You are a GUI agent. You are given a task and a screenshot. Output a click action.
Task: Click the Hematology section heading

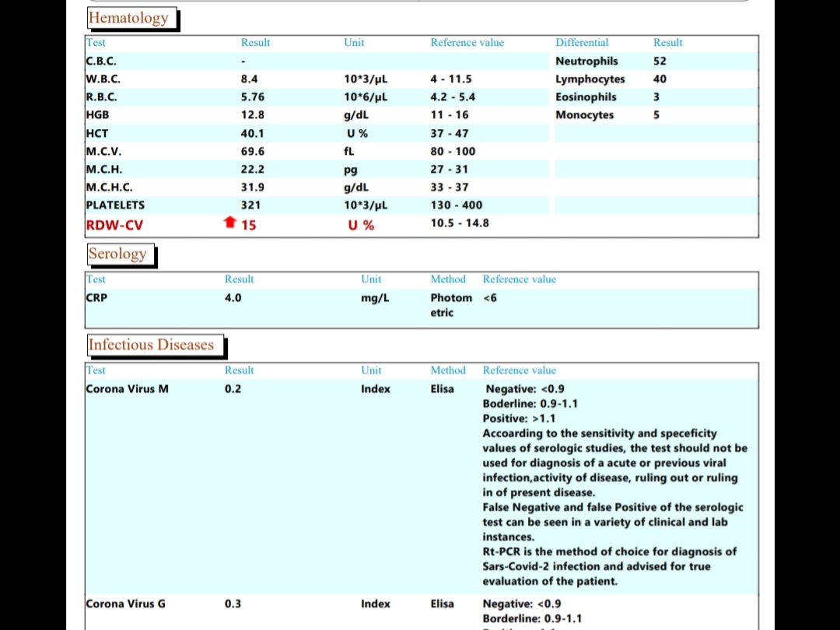tap(129, 18)
